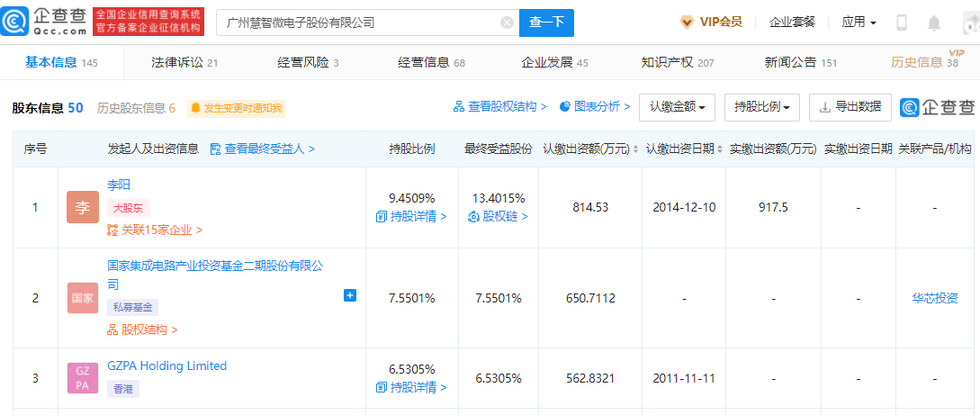Switch to 法律诉讼 tab

(184, 62)
